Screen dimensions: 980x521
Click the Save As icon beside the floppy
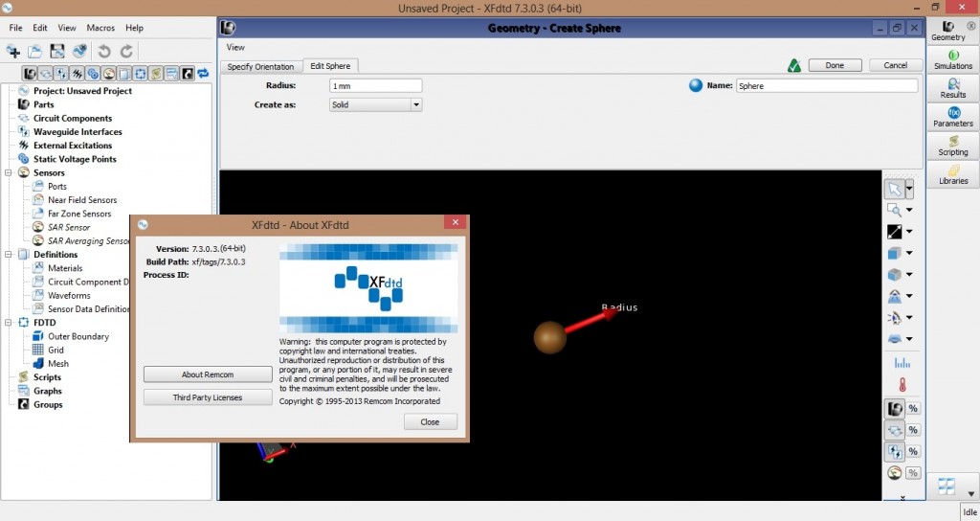coord(79,52)
